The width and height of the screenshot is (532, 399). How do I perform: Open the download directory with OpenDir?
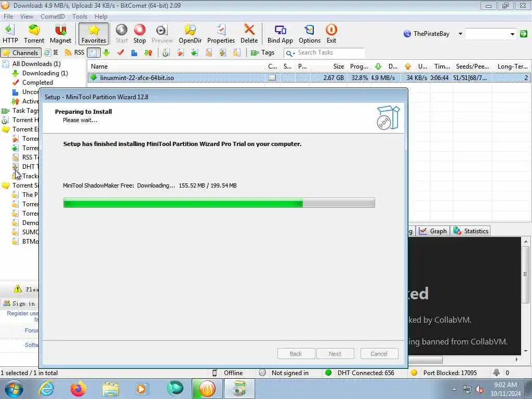(190, 34)
